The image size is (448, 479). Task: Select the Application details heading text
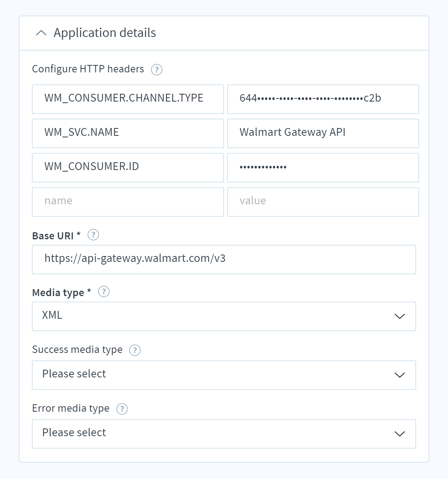point(105,33)
